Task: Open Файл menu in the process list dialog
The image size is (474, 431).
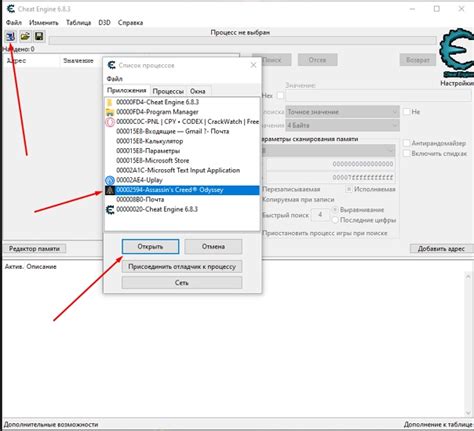Action: (x=115, y=79)
